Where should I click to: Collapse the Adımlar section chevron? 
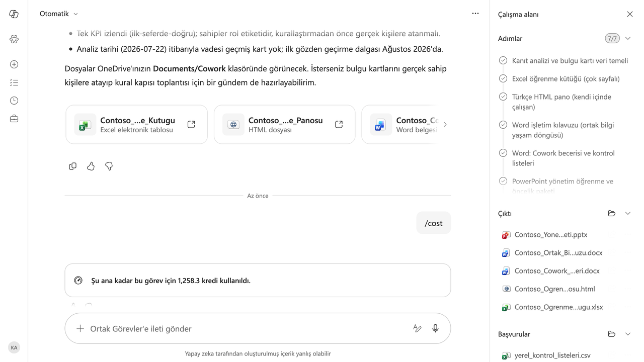628,38
